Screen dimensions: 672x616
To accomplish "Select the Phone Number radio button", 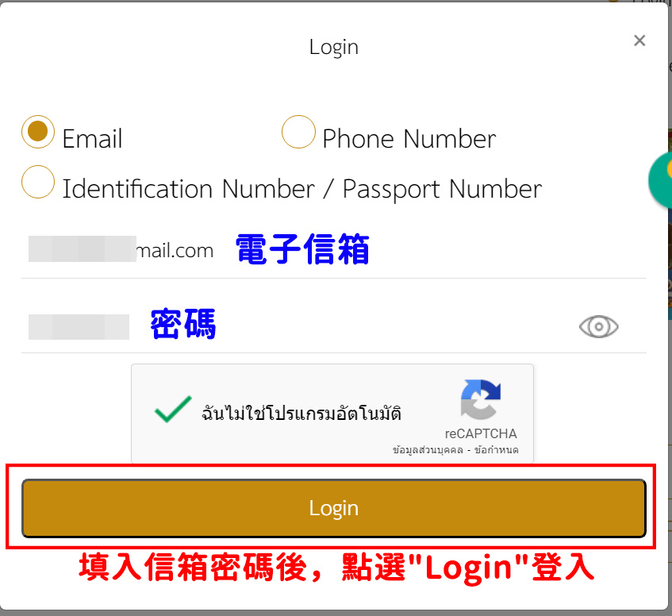I will [x=299, y=132].
